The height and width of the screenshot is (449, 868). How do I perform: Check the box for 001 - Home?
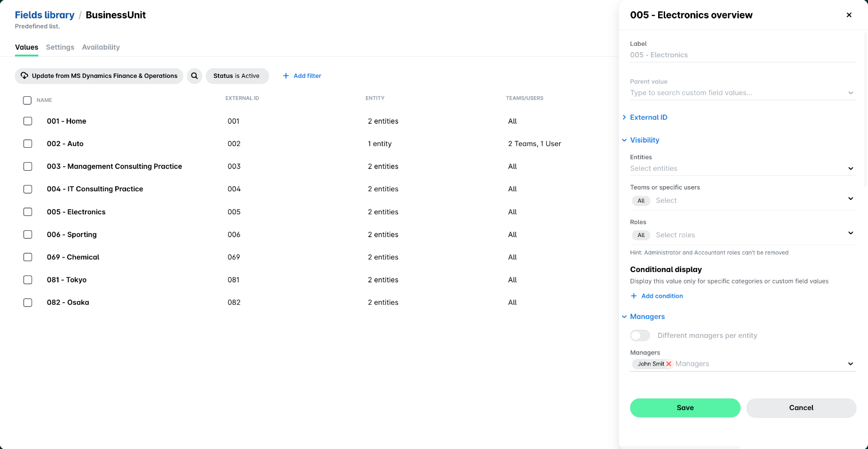click(x=28, y=121)
